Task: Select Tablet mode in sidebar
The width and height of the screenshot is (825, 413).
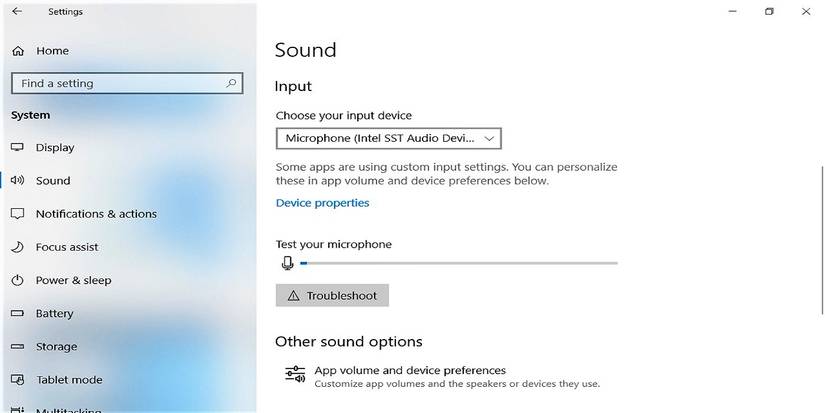Action: pyautogui.click(x=68, y=380)
